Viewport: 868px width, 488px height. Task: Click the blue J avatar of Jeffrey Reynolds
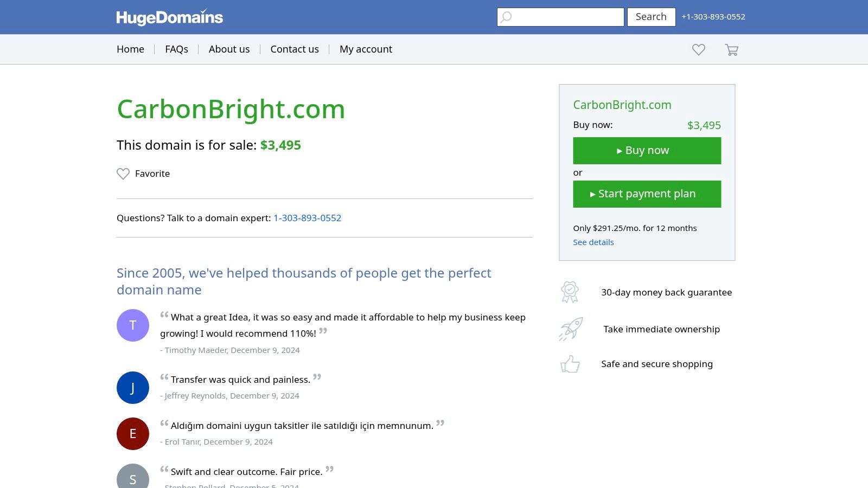tap(133, 388)
